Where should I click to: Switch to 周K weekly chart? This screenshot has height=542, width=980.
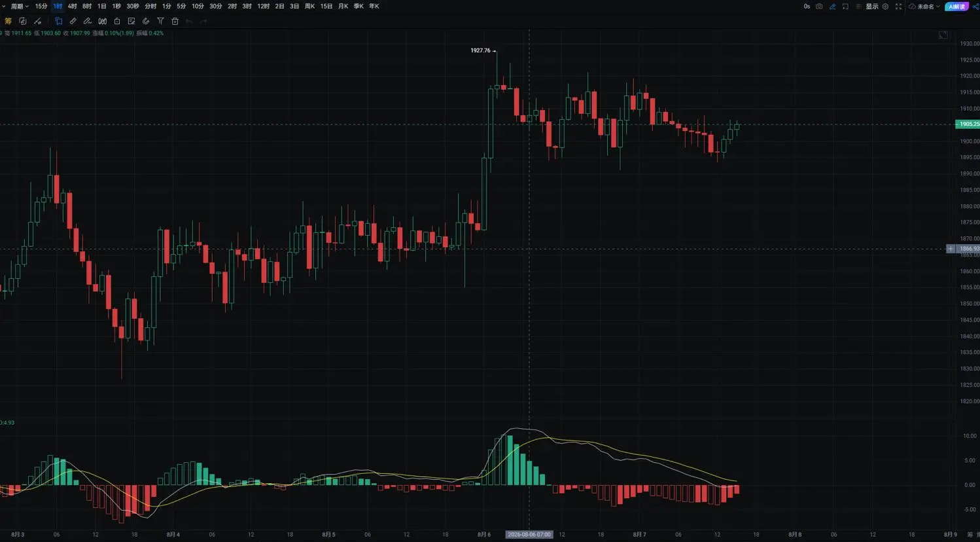tap(310, 7)
